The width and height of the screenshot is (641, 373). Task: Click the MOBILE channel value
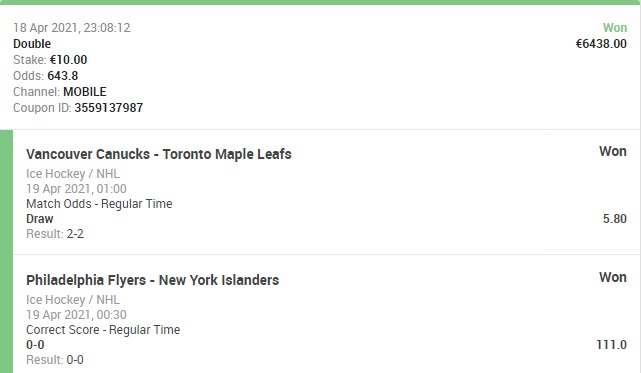[85, 92]
